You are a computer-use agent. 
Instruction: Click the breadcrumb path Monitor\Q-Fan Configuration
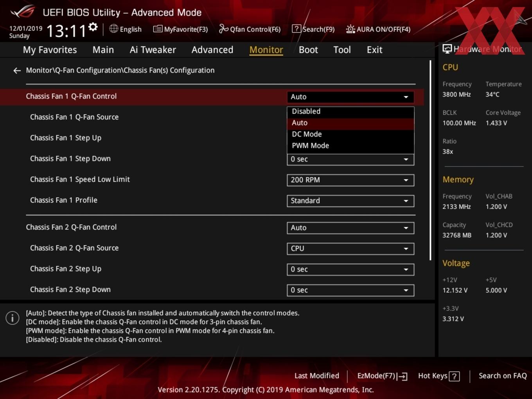(120, 70)
